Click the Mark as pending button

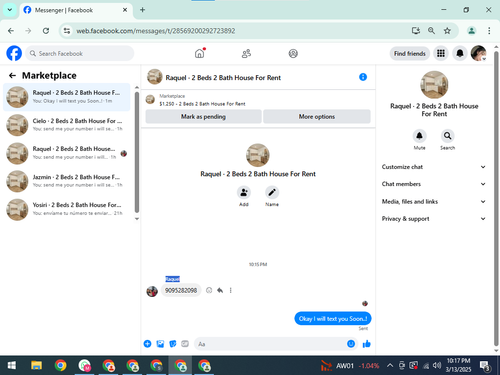(203, 117)
